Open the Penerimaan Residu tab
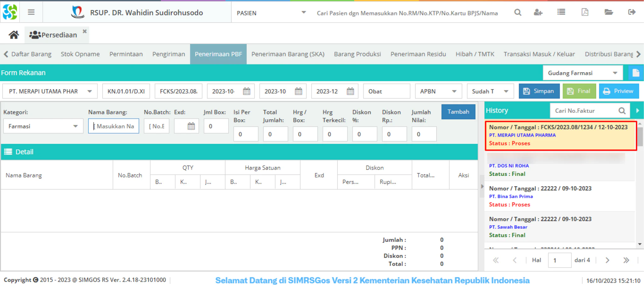Screen dimensions: 644x288 (x=418, y=54)
